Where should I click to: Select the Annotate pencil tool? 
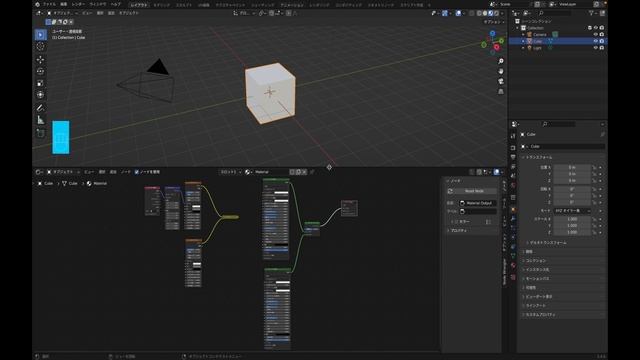40,108
